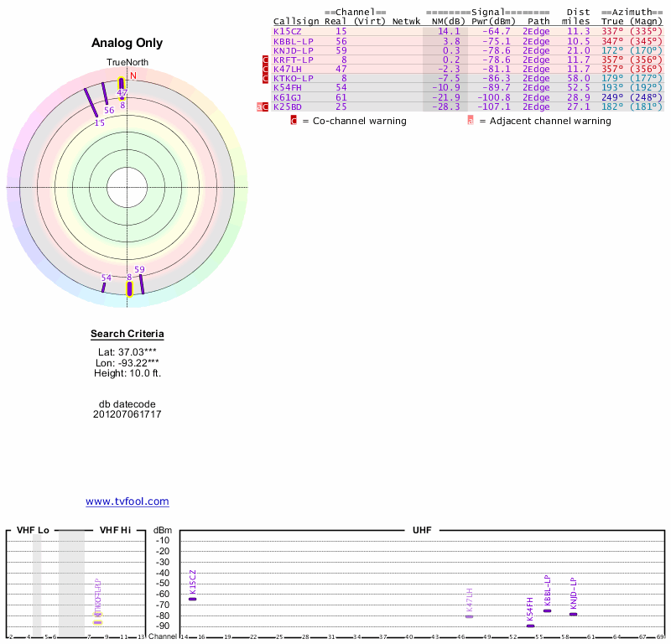This screenshot has width=671, height=644.
Task: Select K61GJ callsign in the table
Action: pos(287,97)
